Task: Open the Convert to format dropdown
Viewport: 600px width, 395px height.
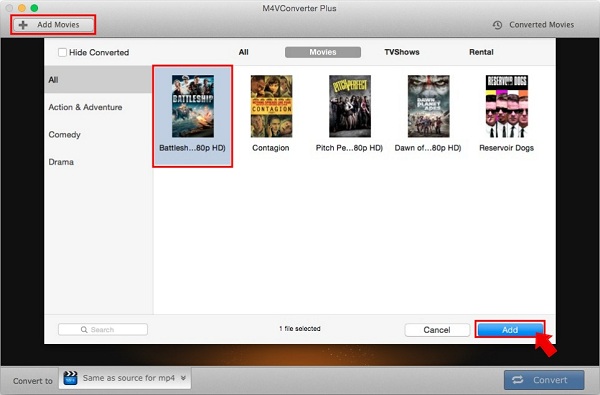Action: pos(125,379)
